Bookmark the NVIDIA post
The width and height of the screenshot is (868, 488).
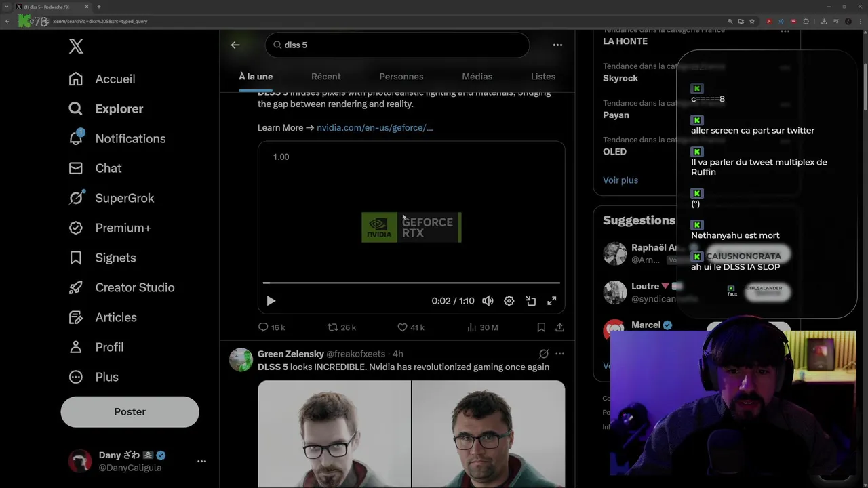tap(541, 327)
